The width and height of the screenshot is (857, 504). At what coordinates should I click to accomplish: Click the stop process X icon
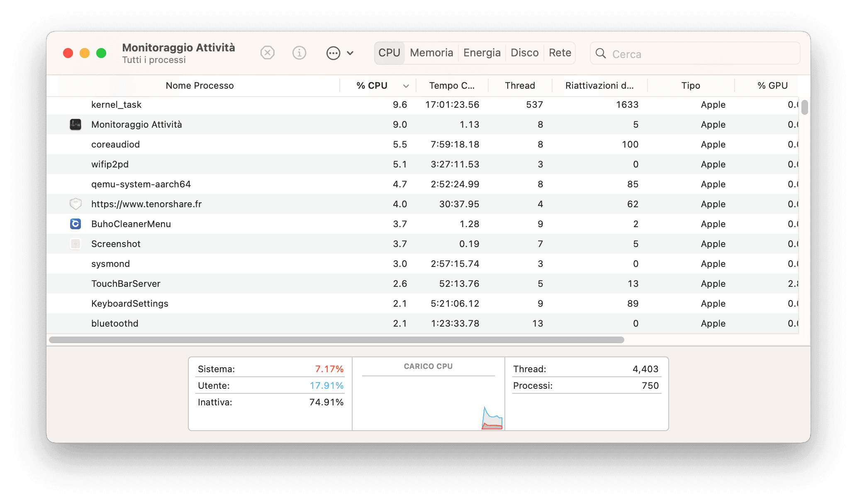coord(268,53)
